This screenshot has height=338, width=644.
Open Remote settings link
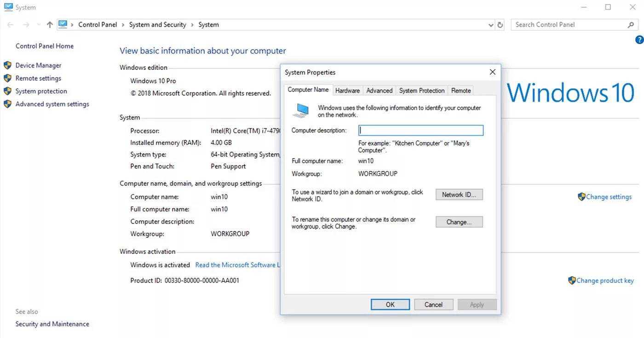pyautogui.click(x=38, y=78)
